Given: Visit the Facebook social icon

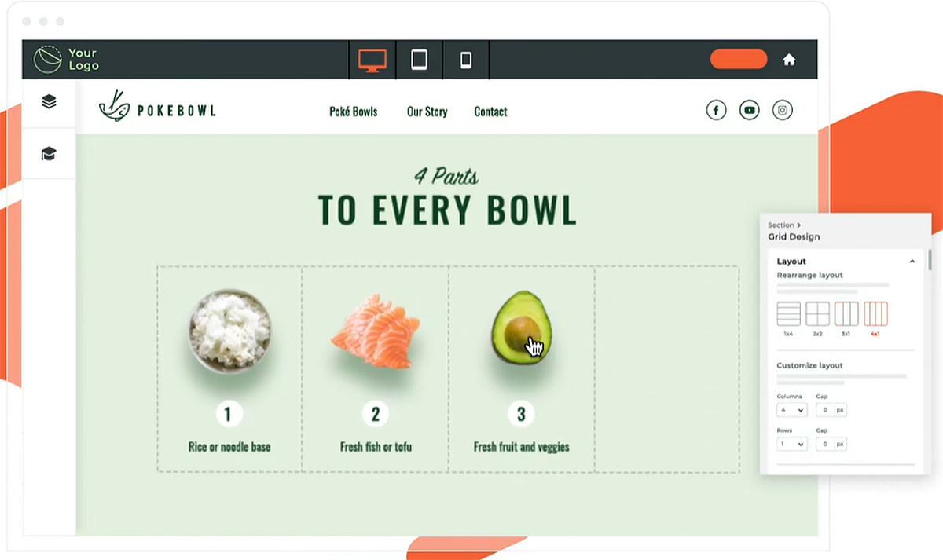Looking at the screenshot, I should [716, 110].
